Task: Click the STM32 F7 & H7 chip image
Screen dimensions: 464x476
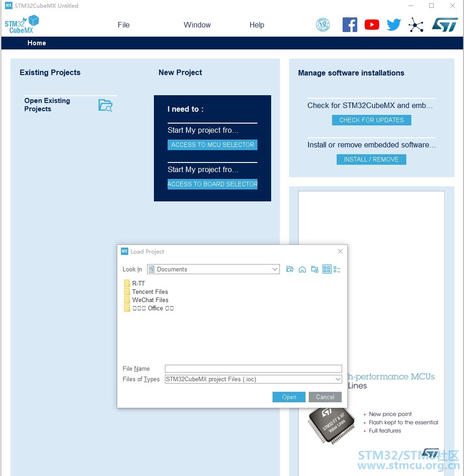Action: click(x=332, y=426)
